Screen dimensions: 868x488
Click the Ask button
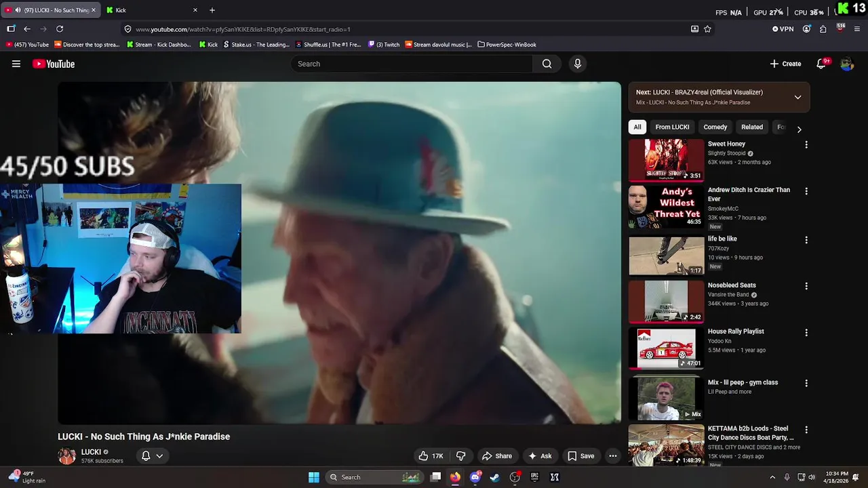tap(540, 456)
